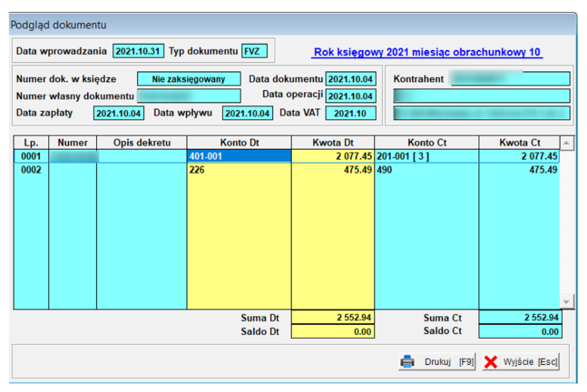The height and width of the screenshot is (392, 587).
Task: Click Data zapłaty field
Action: click(x=119, y=113)
